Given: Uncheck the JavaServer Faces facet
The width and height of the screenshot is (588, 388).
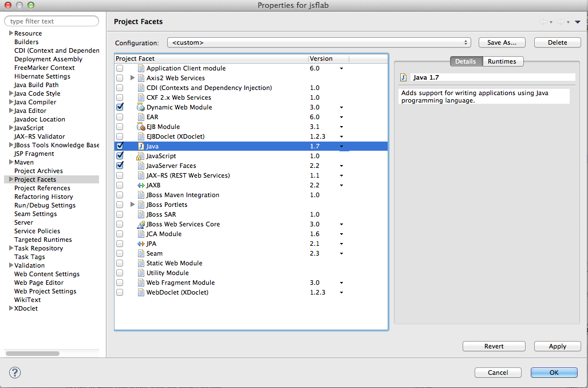Looking at the screenshot, I should tap(120, 166).
